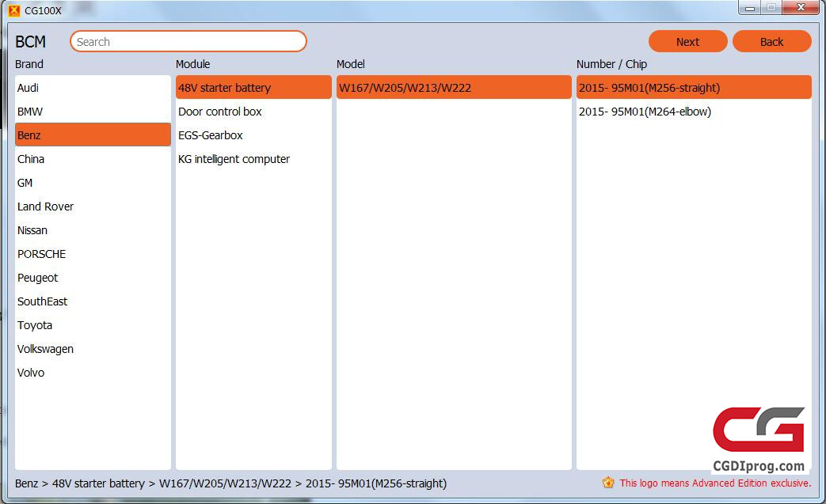Pick SouthEast from the Brand list
Viewport: 826px width, 504px height.
click(93, 301)
